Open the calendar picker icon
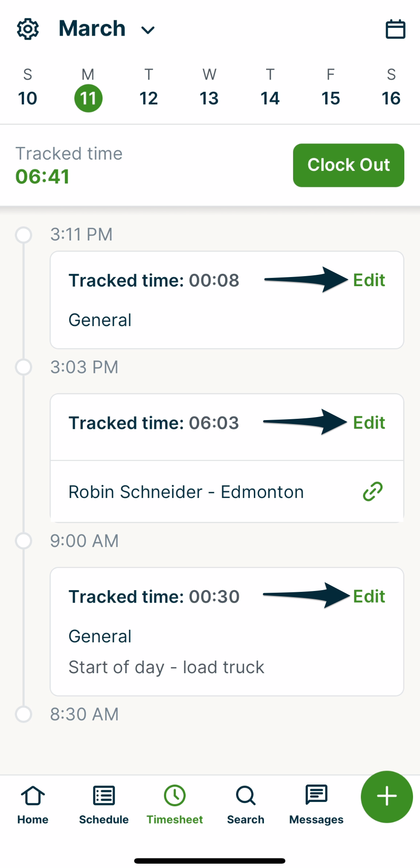Screen dimensions: 420x868 (x=395, y=29)
